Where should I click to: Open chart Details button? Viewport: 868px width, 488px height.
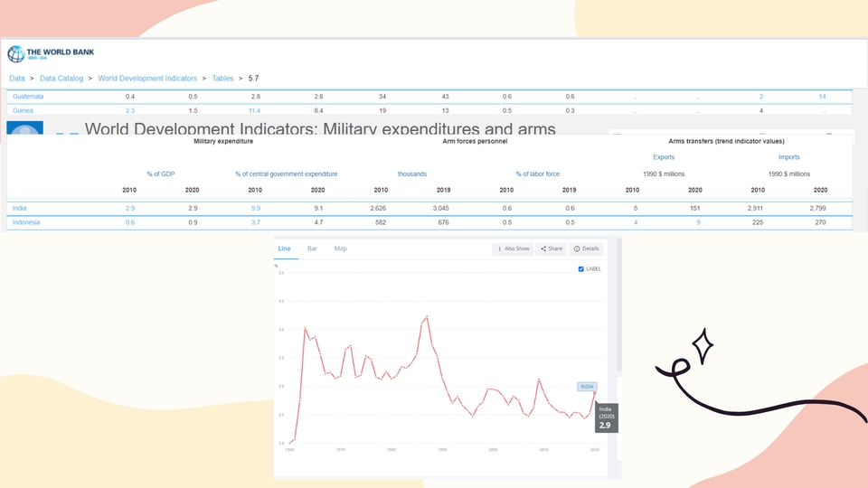click(x=586, y=249)
